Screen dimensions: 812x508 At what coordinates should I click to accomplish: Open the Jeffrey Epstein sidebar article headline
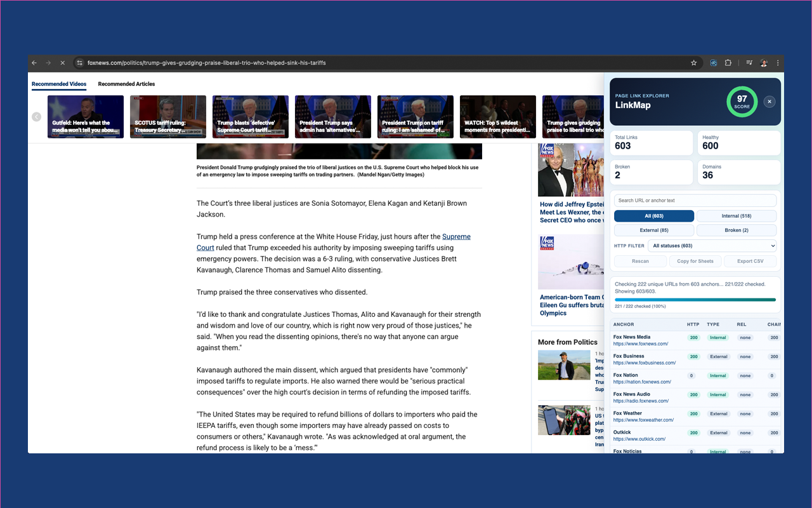[x=571, y=212]
